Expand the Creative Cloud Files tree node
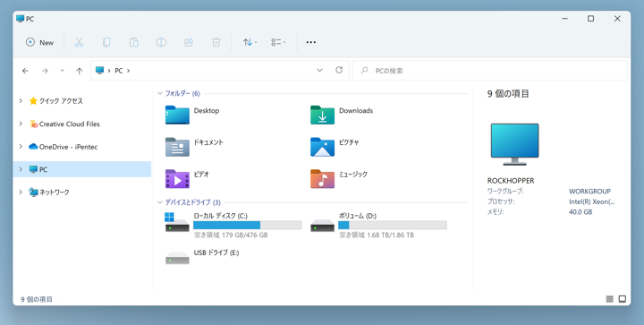 click(21, 124)
